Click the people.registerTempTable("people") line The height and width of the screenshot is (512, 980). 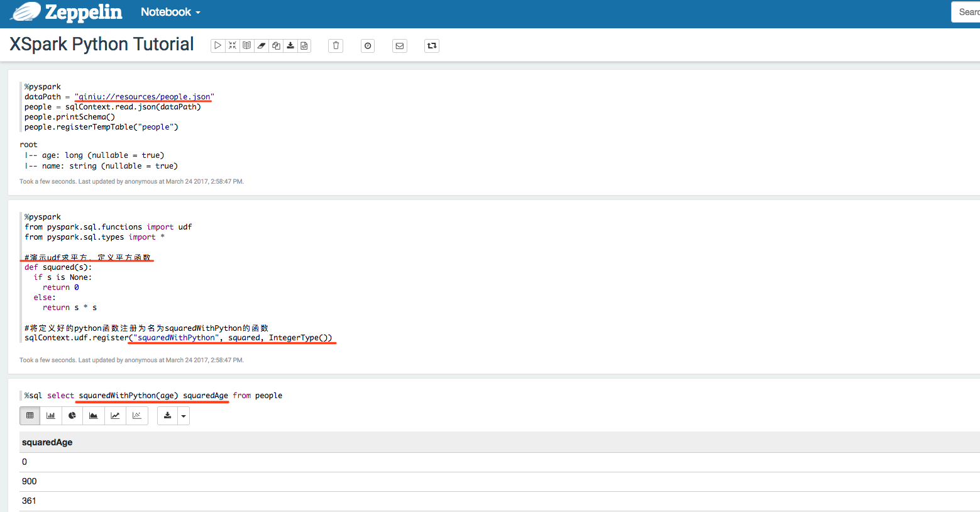coord(102,127)
